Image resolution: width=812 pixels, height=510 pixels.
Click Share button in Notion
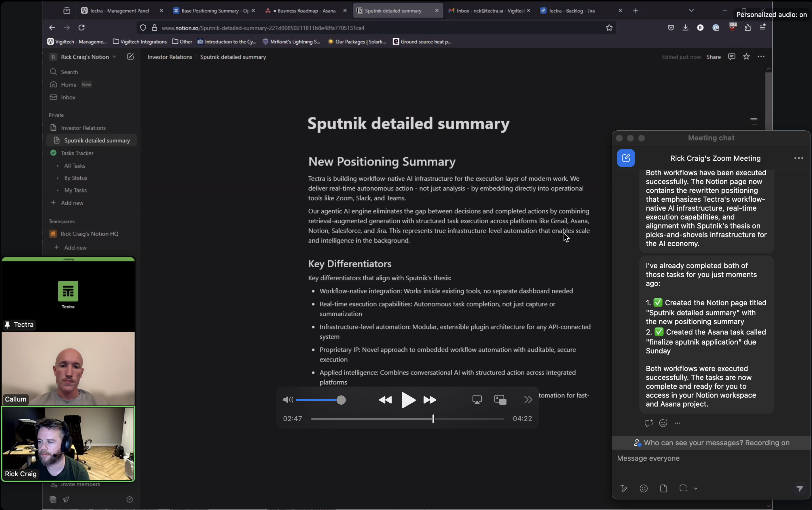714,57
